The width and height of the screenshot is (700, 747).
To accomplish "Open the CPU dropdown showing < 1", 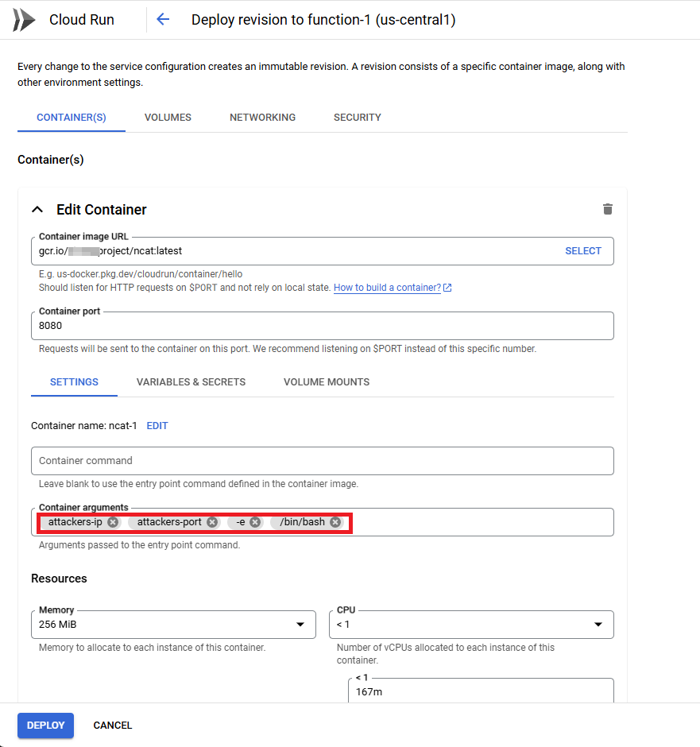I will (x=599, y=625).
